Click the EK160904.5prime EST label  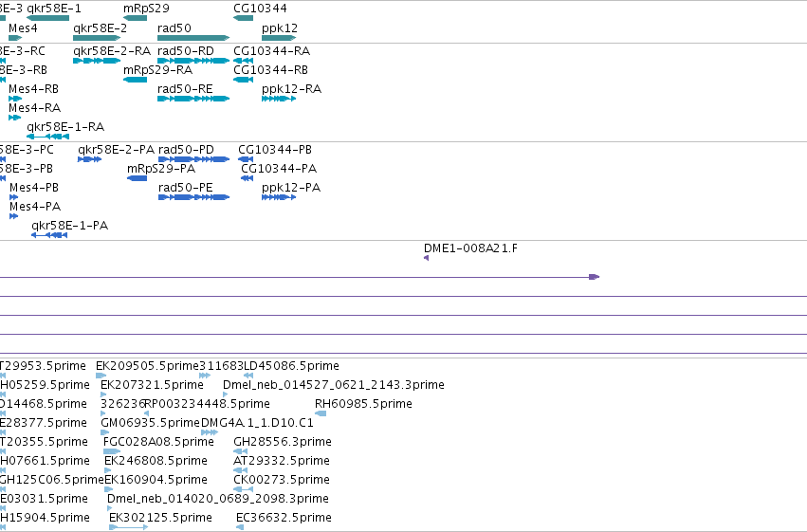click(x=156, y=480)
